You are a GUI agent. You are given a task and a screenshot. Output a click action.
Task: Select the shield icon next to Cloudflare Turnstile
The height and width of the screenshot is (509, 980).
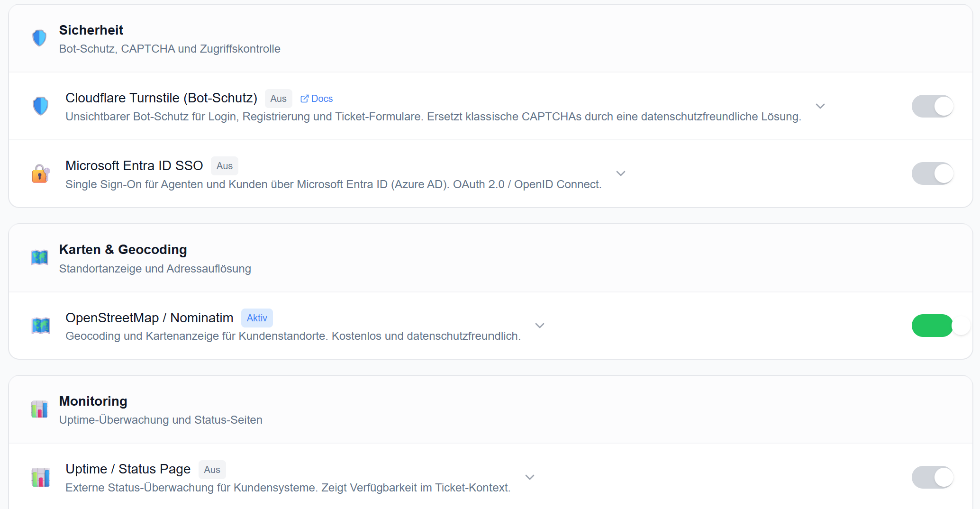pos(41,106)
